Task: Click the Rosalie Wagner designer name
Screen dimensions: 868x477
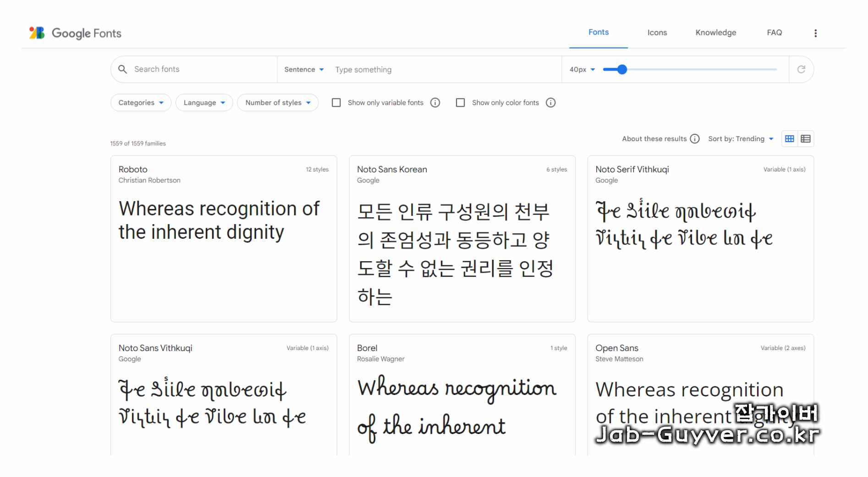Action: (380, 359)
